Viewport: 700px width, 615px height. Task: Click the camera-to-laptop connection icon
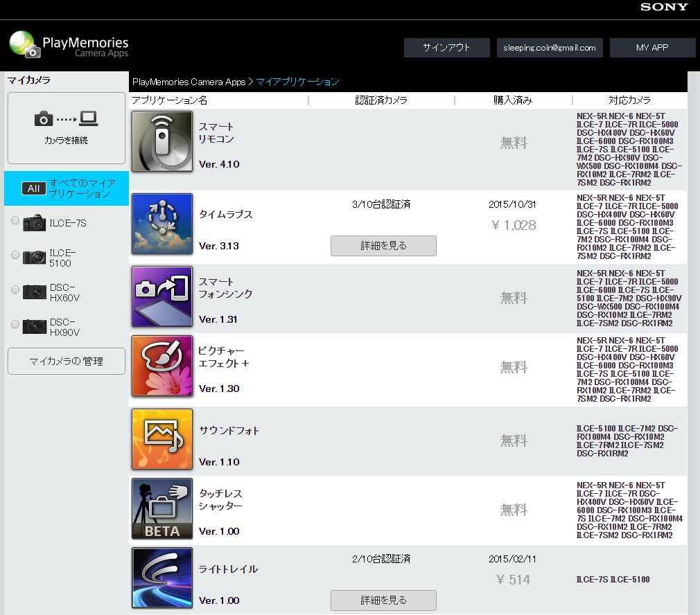(x=66, y=118)
